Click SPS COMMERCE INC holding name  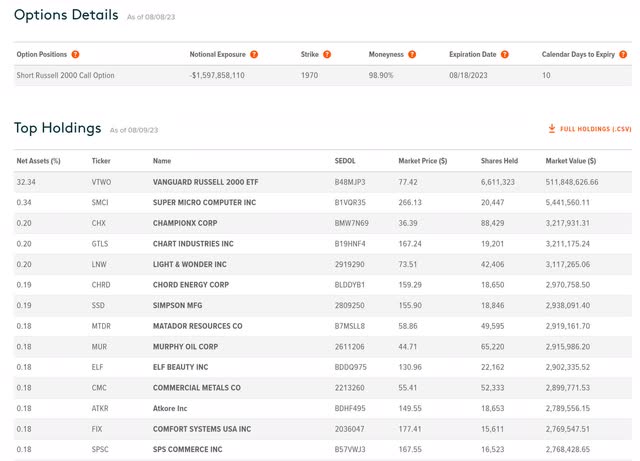click(x=187, y=450)
